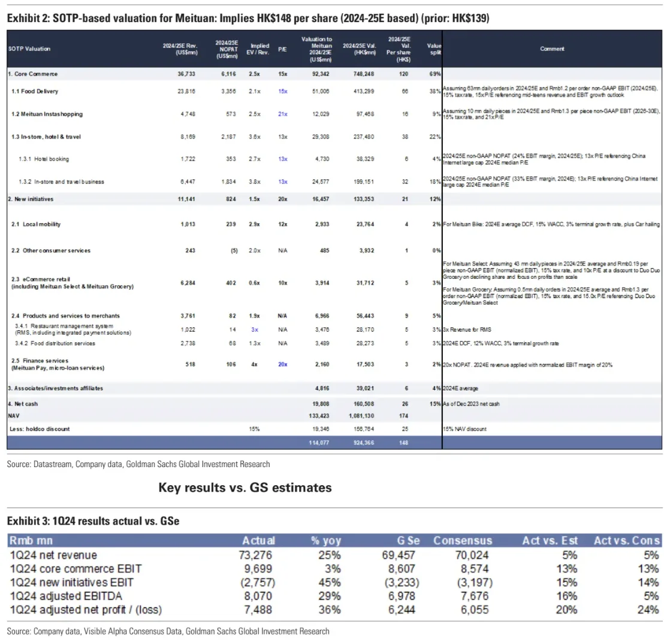Select the 'NAV' row label
664x644 pixels.
coord(14,416)
